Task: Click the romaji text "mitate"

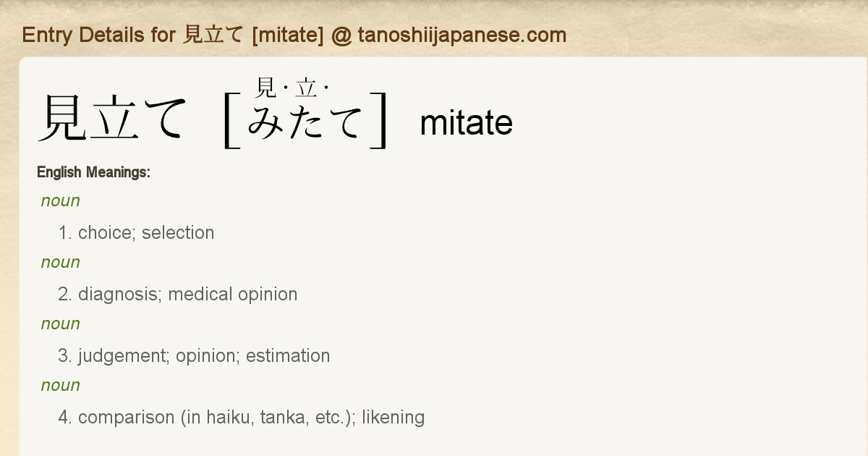Action: pos(466,123)
